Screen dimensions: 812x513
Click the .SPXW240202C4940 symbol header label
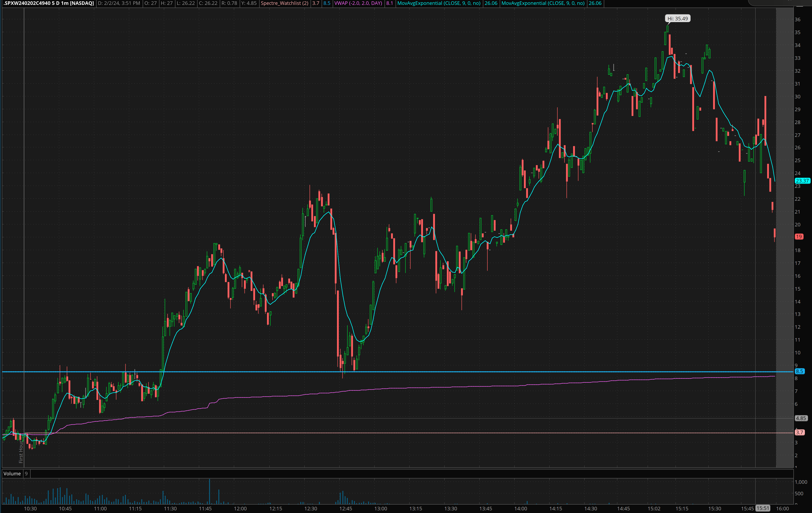coord(49,3)
